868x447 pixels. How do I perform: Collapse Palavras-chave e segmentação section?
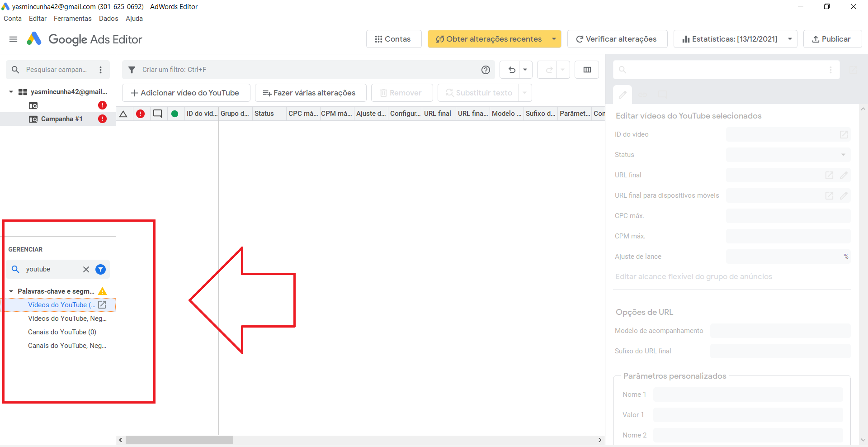(11, 291)
